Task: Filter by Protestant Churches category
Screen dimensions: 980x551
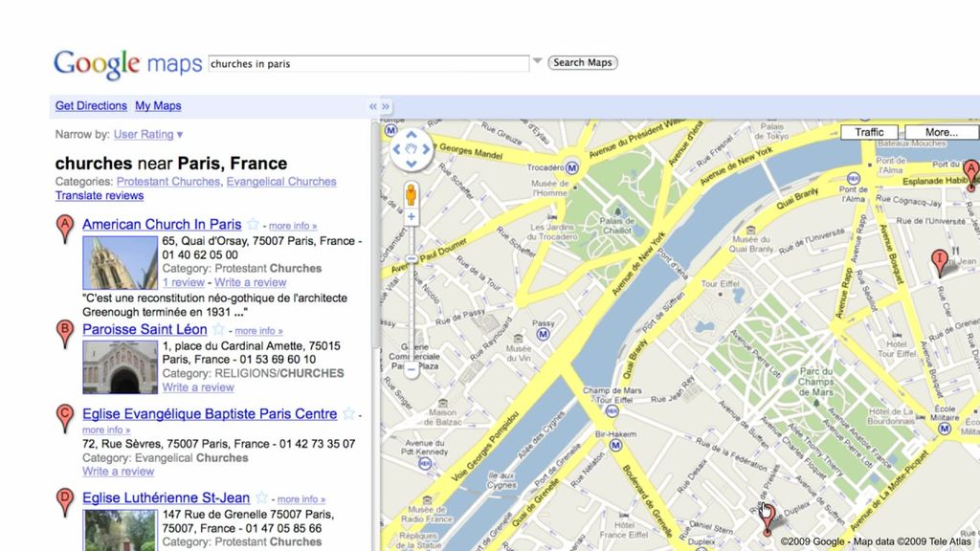Action: (x=168, y=182)
